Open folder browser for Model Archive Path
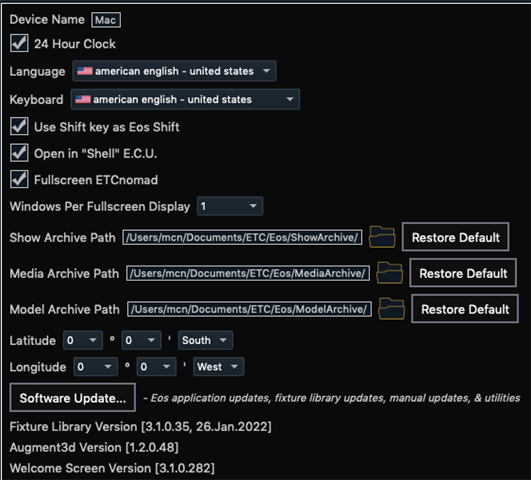Viewport: 531px width, 480px height. [391, 309]
